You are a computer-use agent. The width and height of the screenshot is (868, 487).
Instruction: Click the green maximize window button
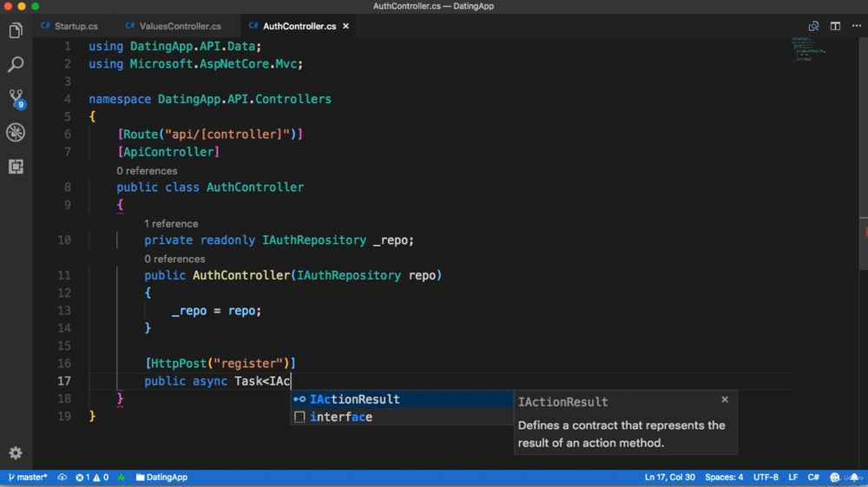pos(36,6)
